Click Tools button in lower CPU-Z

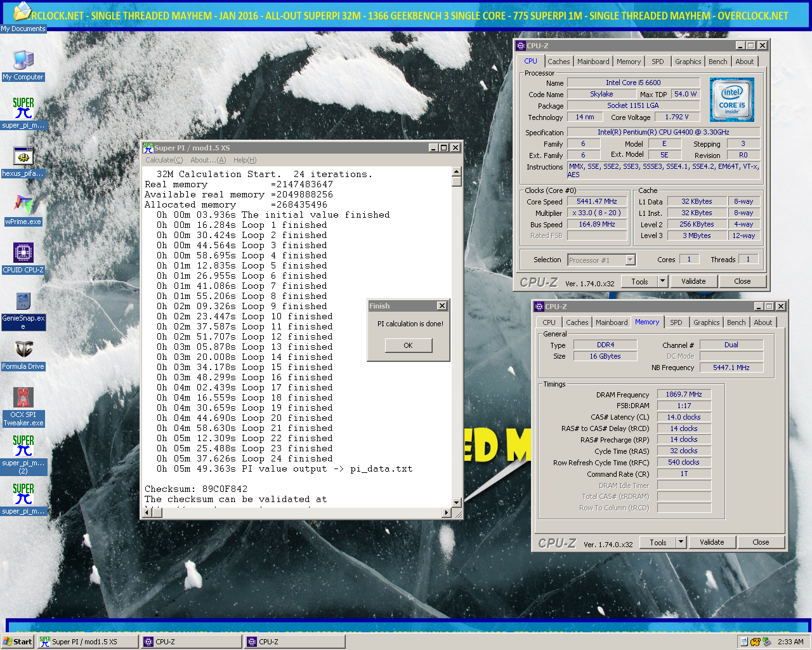658,542
